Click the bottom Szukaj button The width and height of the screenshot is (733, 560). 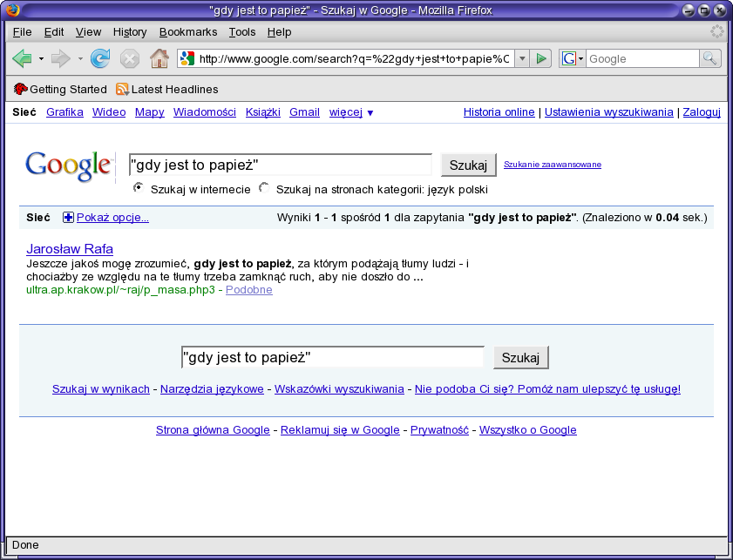tap(520, 357)
